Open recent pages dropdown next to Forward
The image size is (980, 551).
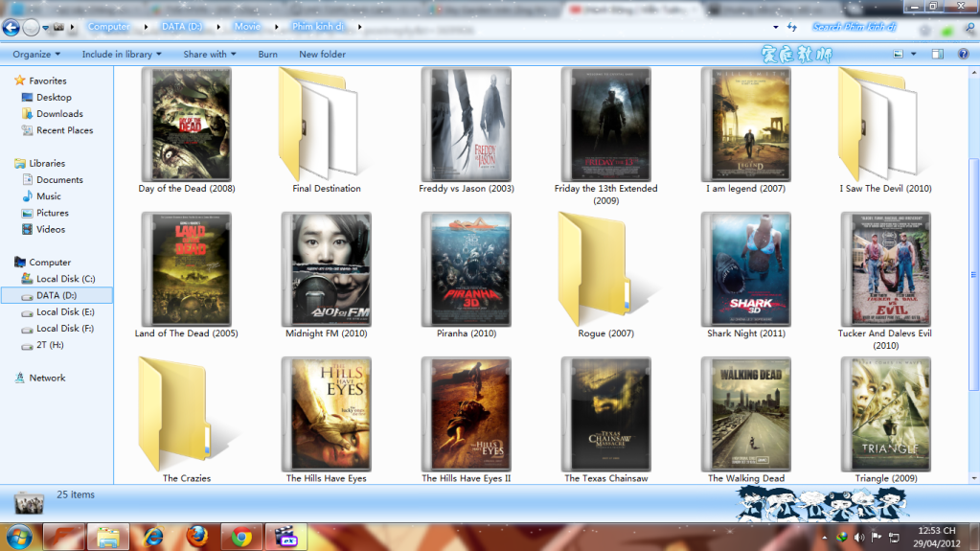[46, 28]
